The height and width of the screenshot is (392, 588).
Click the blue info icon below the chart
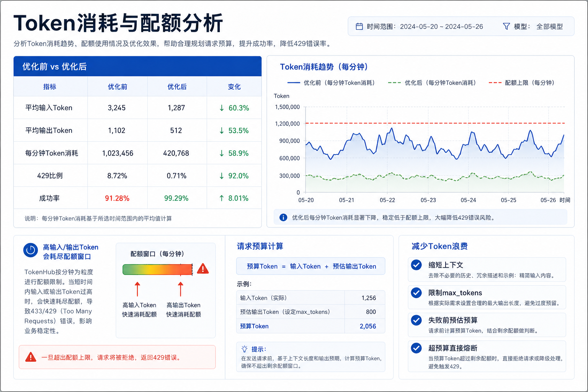click(x=283, y=217)
